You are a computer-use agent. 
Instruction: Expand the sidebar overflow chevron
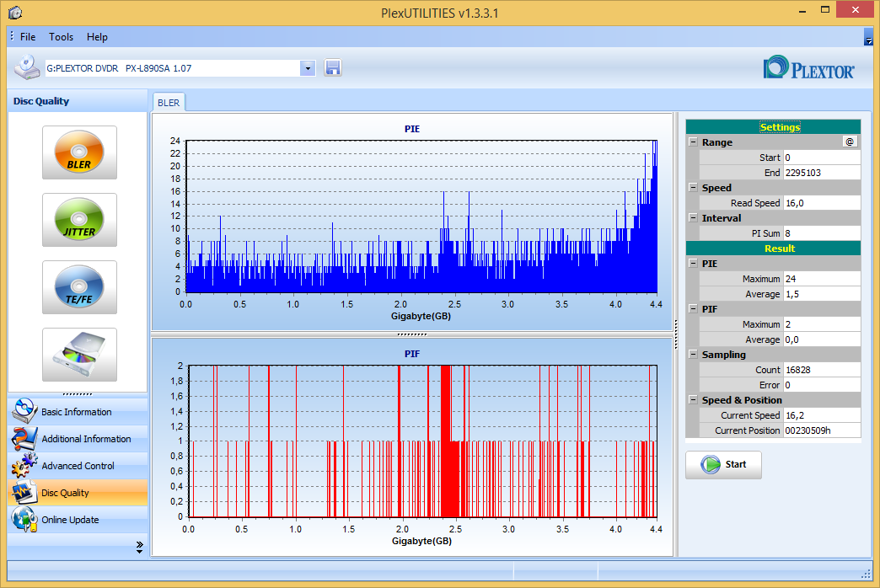click(x=139, y=547)
